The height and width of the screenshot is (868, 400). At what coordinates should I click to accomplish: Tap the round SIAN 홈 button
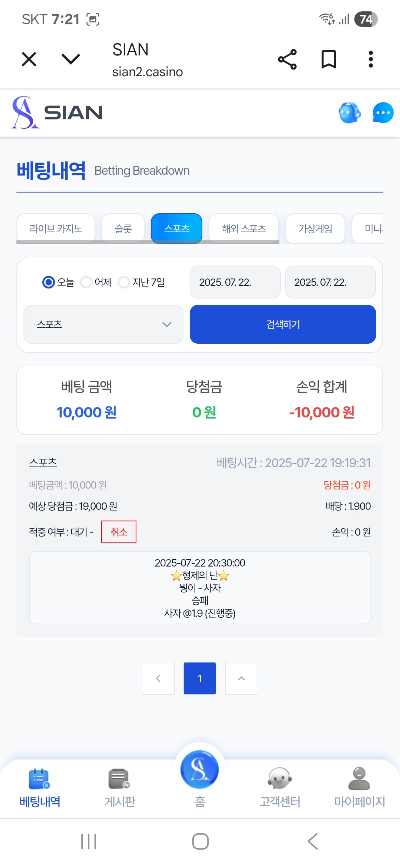(x=200, y=769)
